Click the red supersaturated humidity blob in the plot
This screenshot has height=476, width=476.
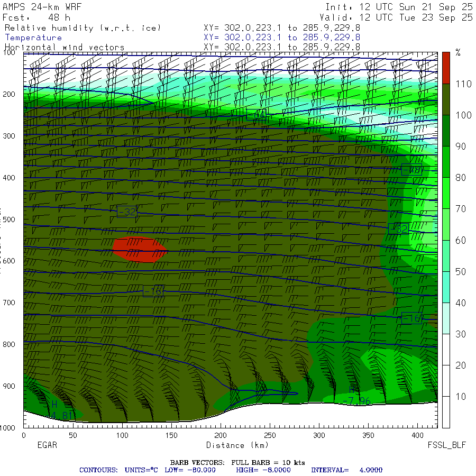140,250
